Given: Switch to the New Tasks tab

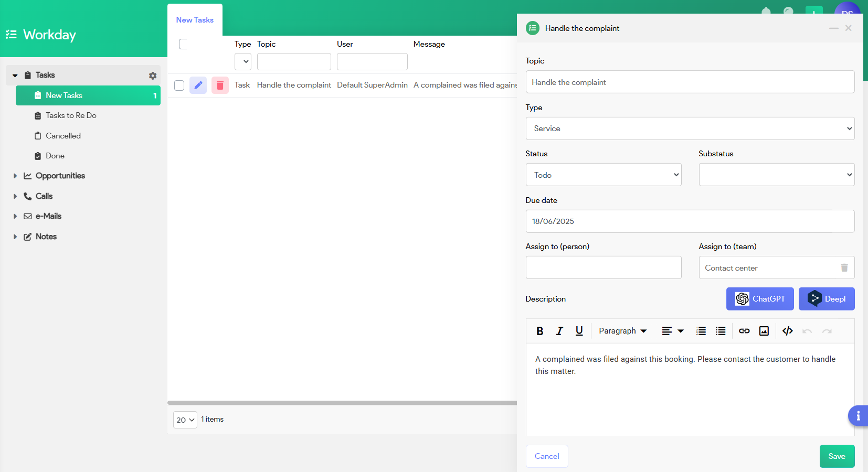Looking at the screenshot, I should click(195, 20).
